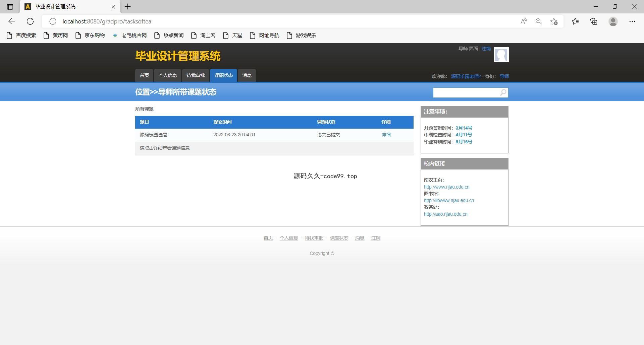Click submission time 2022-06-23 20:04:01
Viewport: 644px width, 345px height.
coord(234,135)
